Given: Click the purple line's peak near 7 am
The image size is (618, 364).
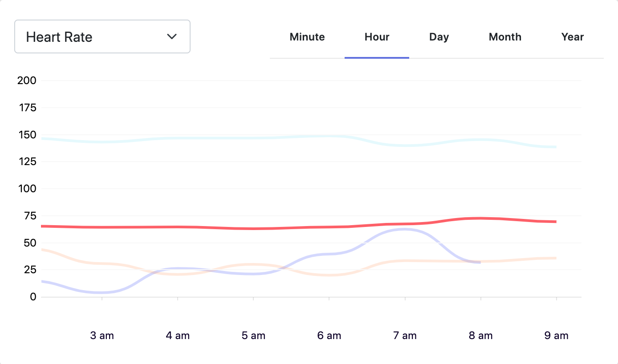Looking at the screenshot, I should point(404,229).
